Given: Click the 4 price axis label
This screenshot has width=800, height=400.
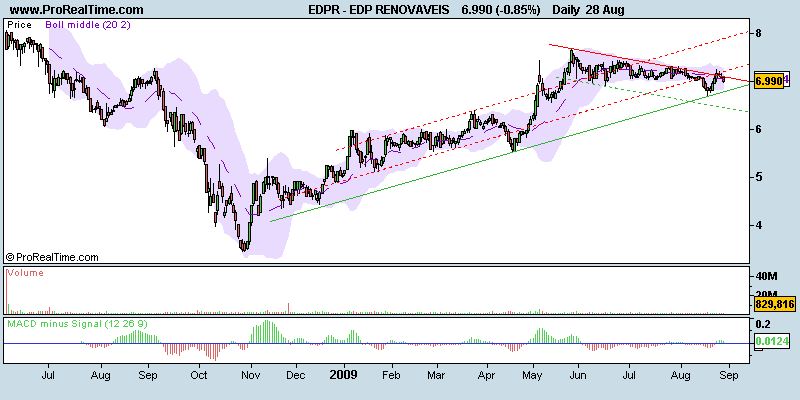Looking at the screenshot, I should click(x=759, y=225).
